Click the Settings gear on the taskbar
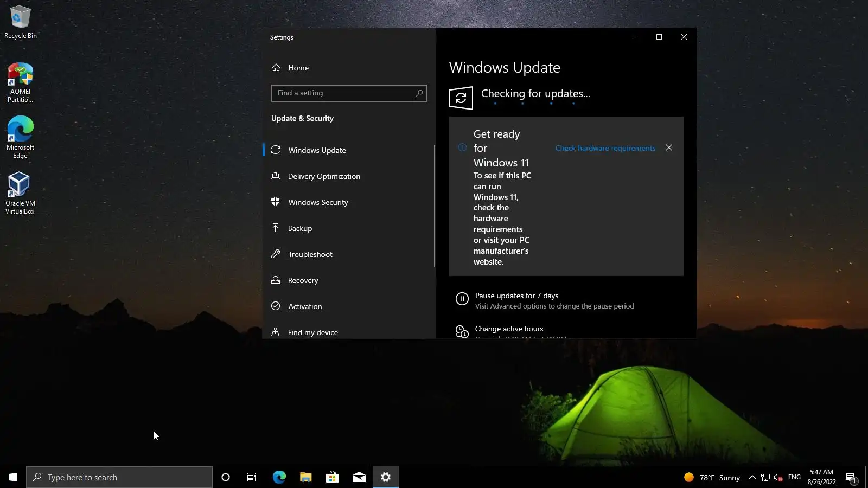 click(x=386, y=477)
